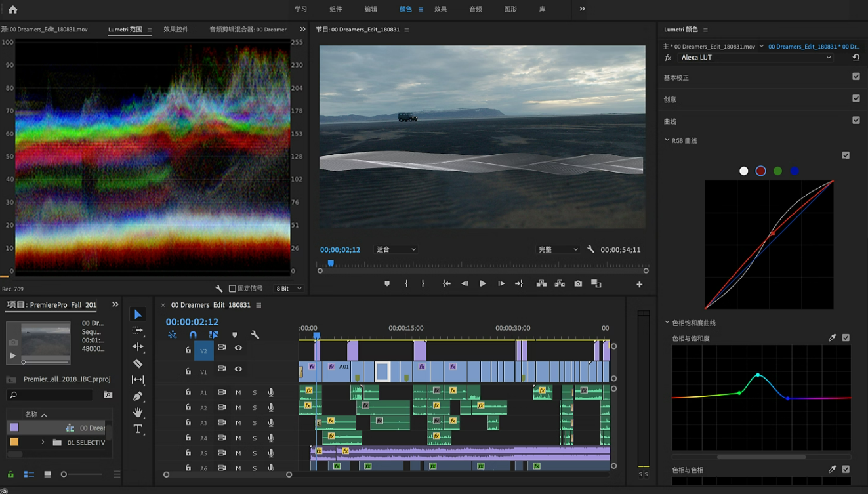This screenshot has height=494, width=868.
Task: Switch to the 效果 workspace tab
Action: coord(440,9)
